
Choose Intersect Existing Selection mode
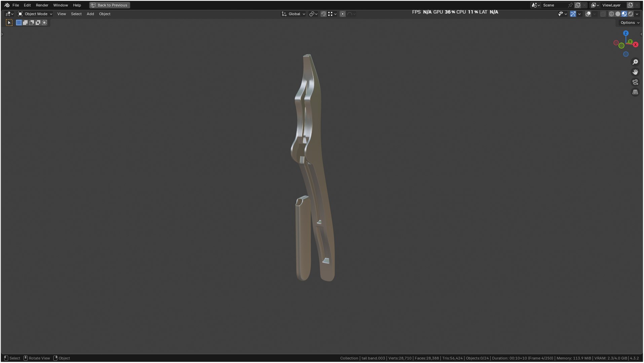tap(44, 23)
